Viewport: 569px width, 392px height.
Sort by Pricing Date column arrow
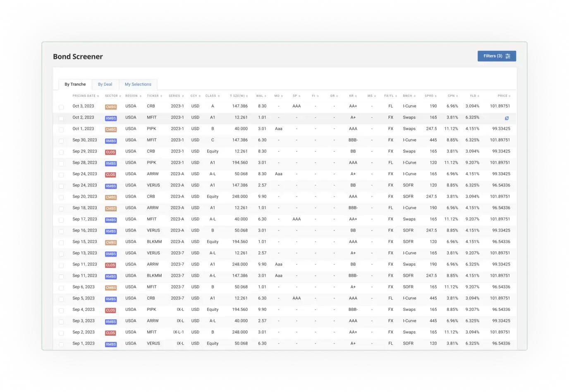click(98, 96)
